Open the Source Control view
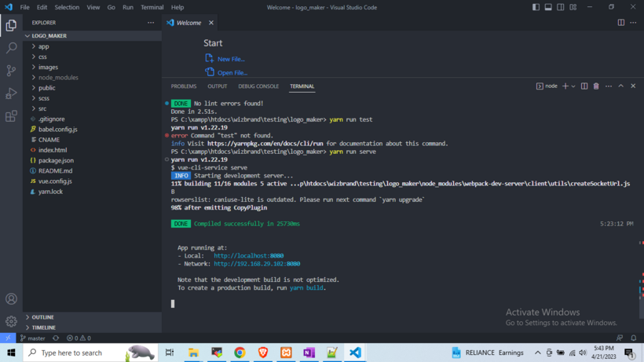Image resolution: width=644 pixels, height=362 pixels. (11, 71)
